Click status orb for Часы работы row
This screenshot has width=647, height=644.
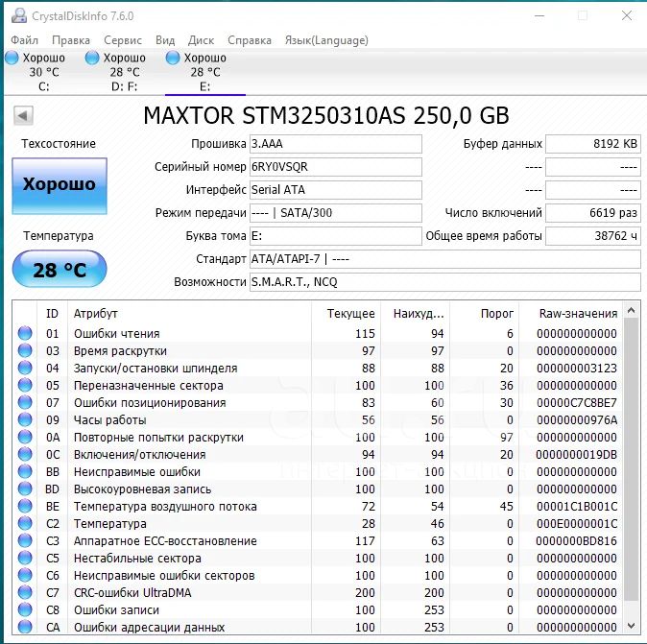25,420
